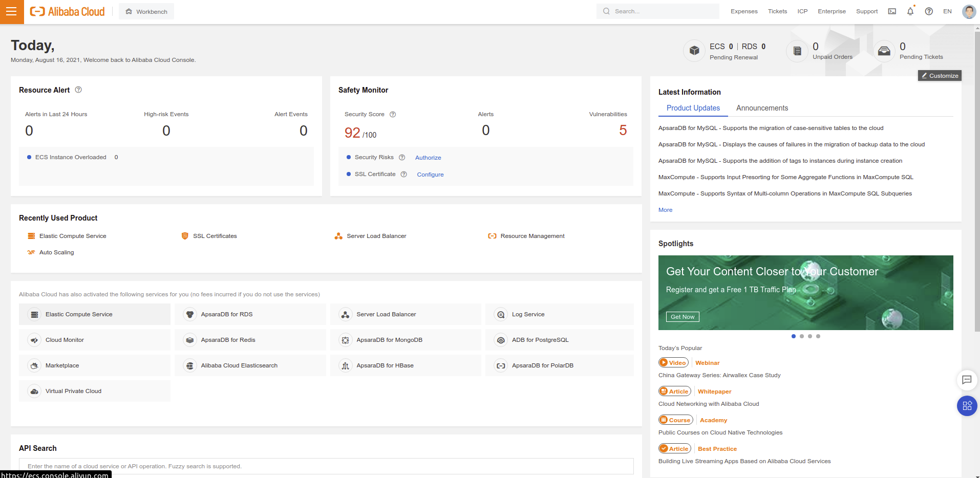This screenshot has width=980, height=478.
Task: Open the ICP menu item
Action: (802, 11)
